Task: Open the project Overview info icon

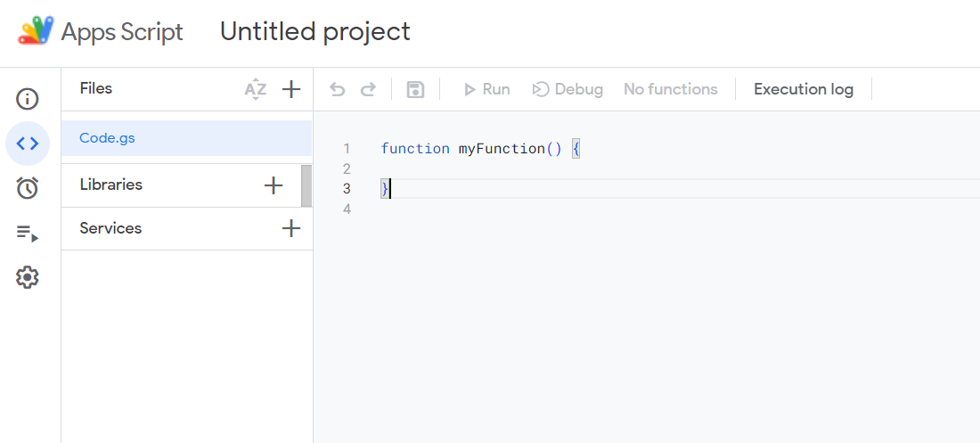Action: tap(28, 99)
